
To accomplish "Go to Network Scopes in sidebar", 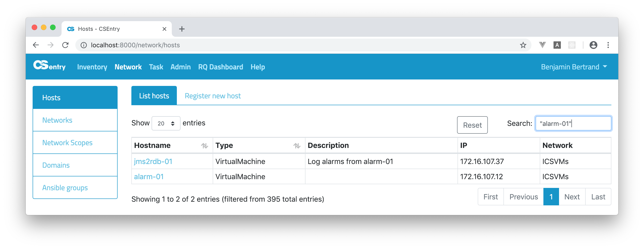I will coord(67,143).
